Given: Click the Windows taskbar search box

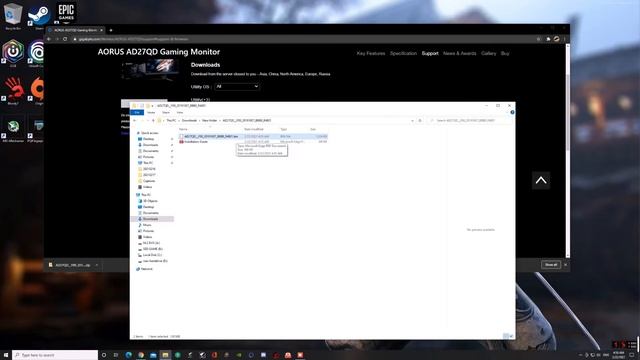Looking at the screenshot, I should tap(55, 355).
